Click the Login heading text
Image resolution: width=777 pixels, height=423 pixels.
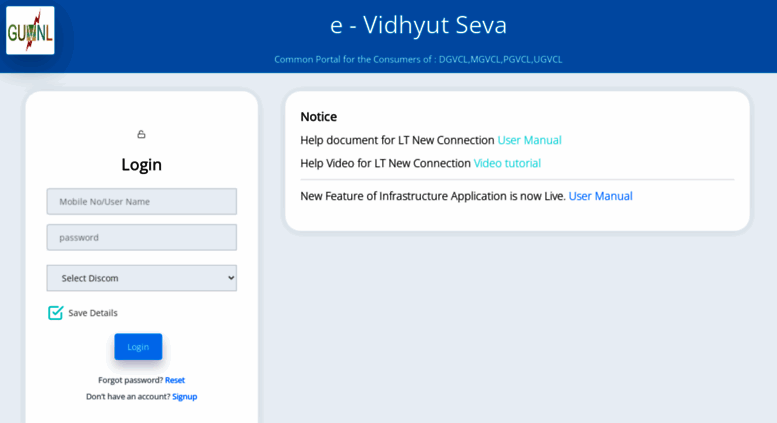pyautogui.click(x=141, y=164)
